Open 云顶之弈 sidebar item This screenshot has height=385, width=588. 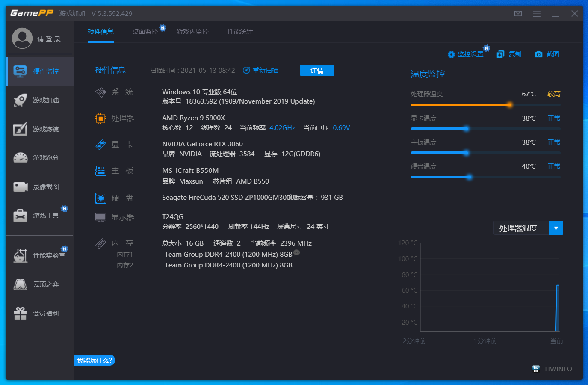point(40,284)
